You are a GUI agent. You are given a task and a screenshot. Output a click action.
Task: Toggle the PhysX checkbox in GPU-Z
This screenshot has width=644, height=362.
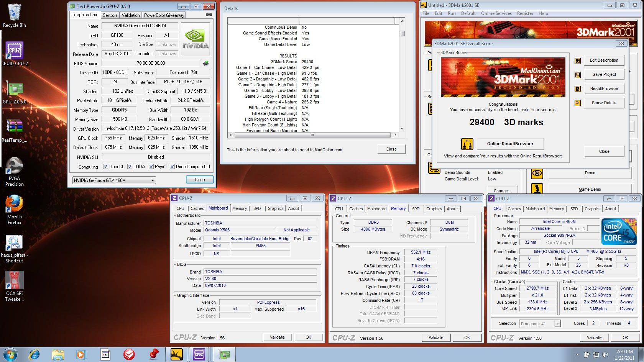point(151,167)
